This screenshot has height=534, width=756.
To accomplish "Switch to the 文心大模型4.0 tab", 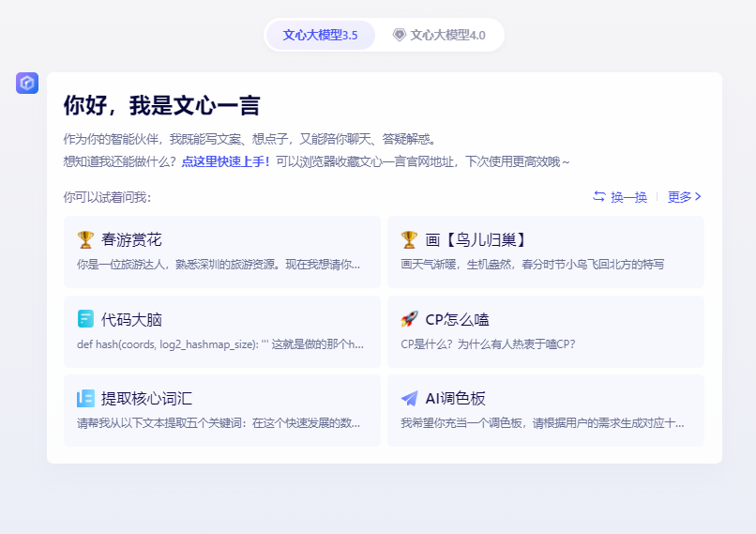I will point(439,36).
